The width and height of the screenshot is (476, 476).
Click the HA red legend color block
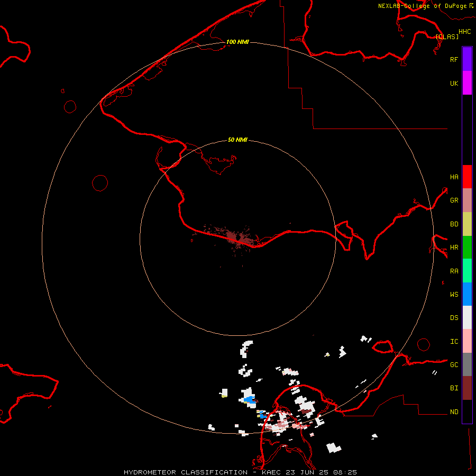[467, 177]
